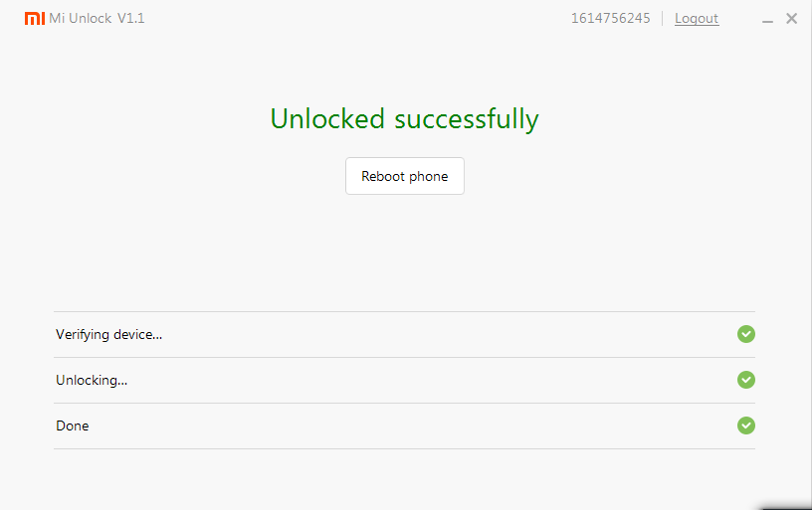This screenshot has height=510, width=812.
Task: Click the green checkmark beside Done
Action: (746, 425)
